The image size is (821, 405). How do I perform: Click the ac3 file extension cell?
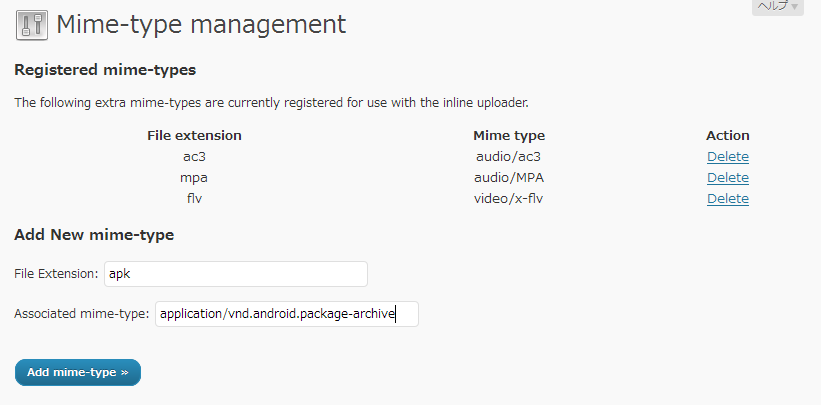click(x=194, y=157)
